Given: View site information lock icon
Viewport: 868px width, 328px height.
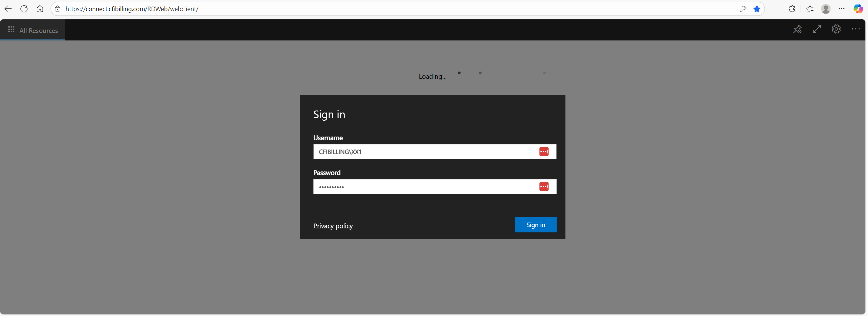Looking at the screenshot, I should point(58,9).
